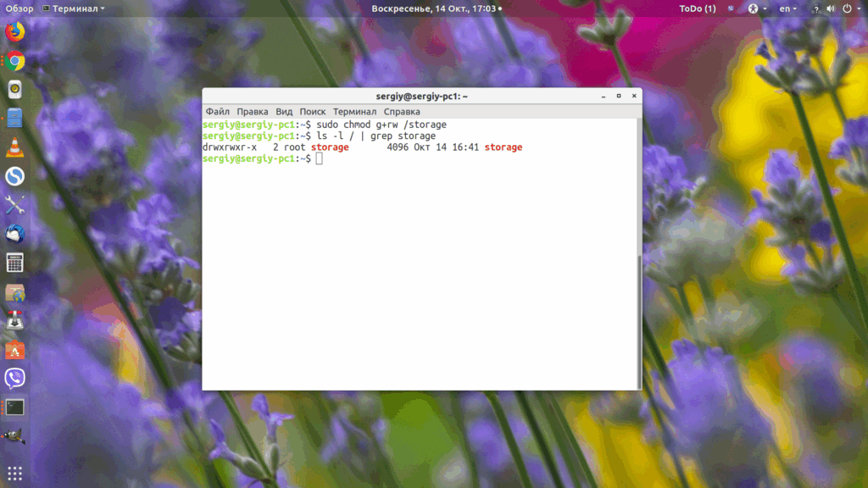Open the Вид menu
Screen dimensions: 868x488
(284, 111)
